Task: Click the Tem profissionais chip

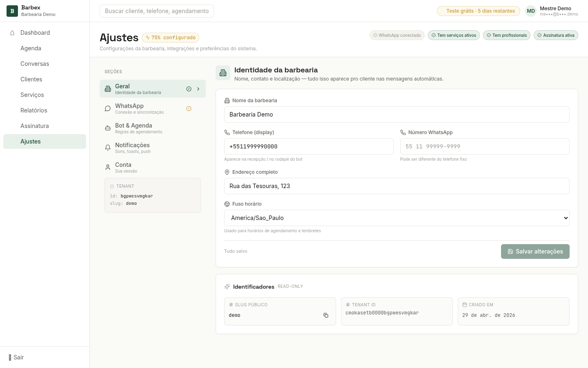Action: point(507,35)
